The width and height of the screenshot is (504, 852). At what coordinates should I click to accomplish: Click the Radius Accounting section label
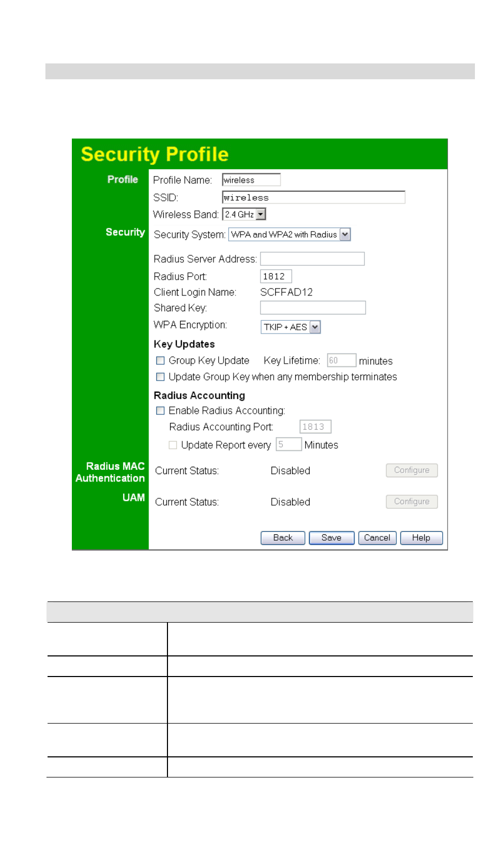coord(199,395)
